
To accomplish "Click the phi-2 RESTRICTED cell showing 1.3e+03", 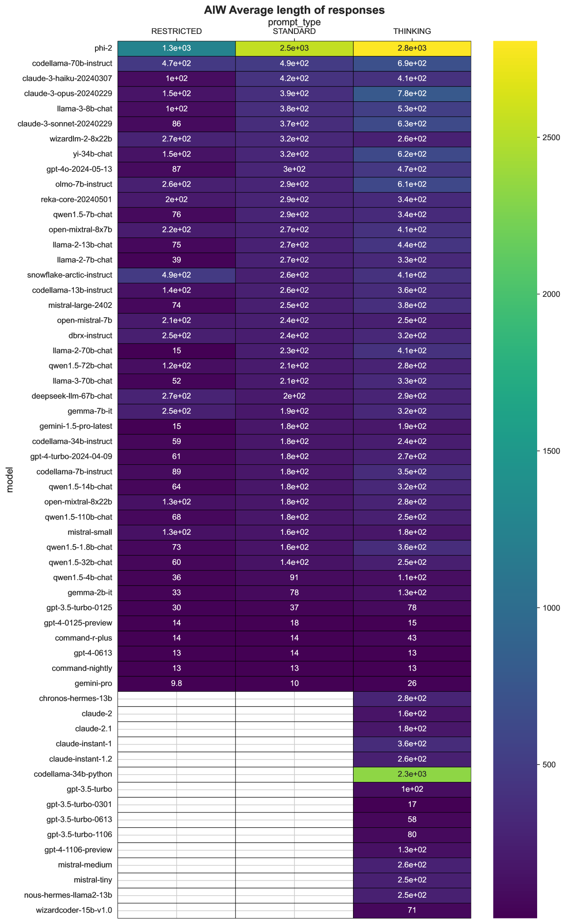I will coord(177,48).
